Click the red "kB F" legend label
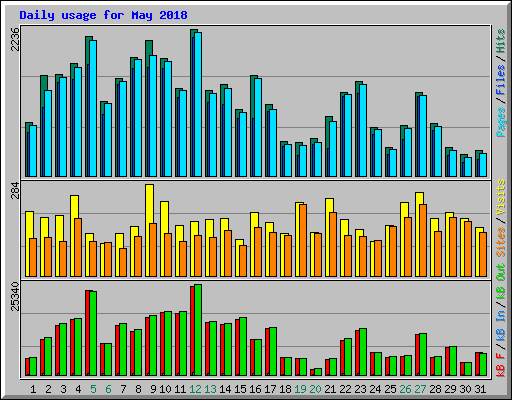The image size is (512, 400). click(501, 365)
